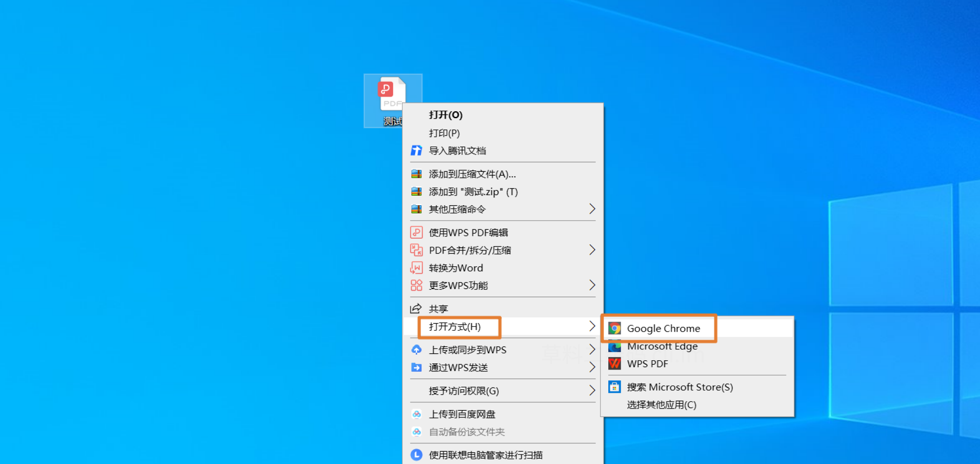Choose 打印(P) from the context menu
The width and height of the screenshot is (980, 464).
(503, 133)
